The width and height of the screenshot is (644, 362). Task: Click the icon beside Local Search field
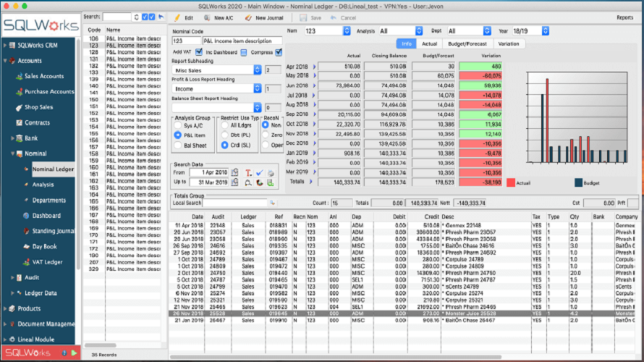click(x=272, y=203)
